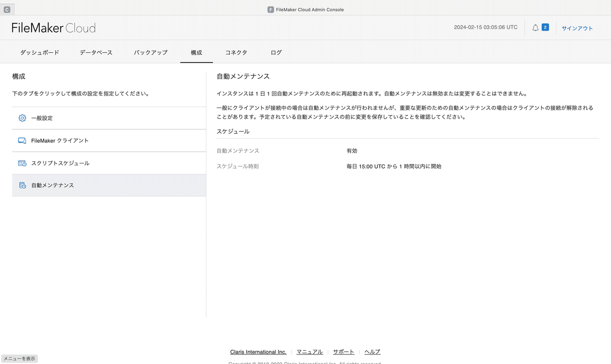
Task: Open the マニュアル link in the footer
Action: [x=309, y=351]
